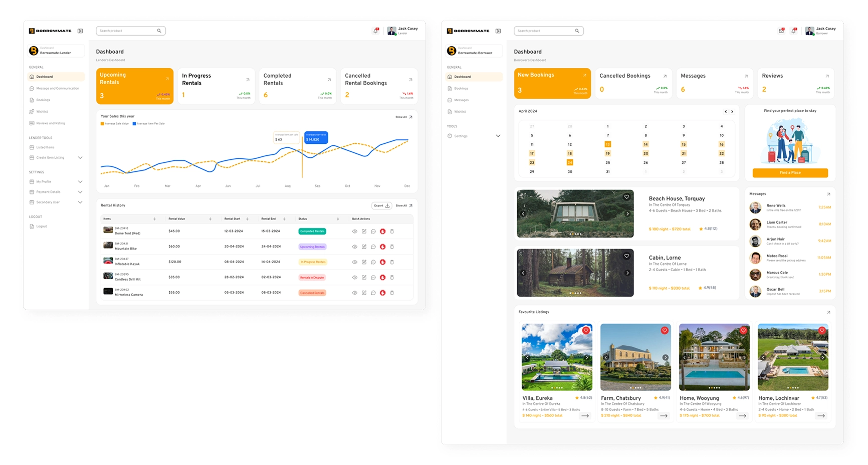Click notification bell in Borrower dashboard header
868x465 pixels.
[x=794, y=31]
